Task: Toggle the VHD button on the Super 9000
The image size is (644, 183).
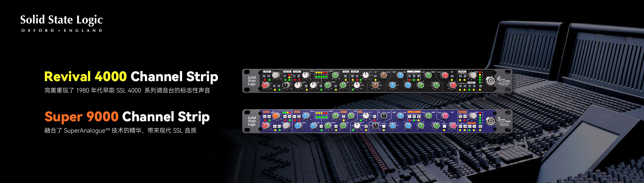Action: 285,117
